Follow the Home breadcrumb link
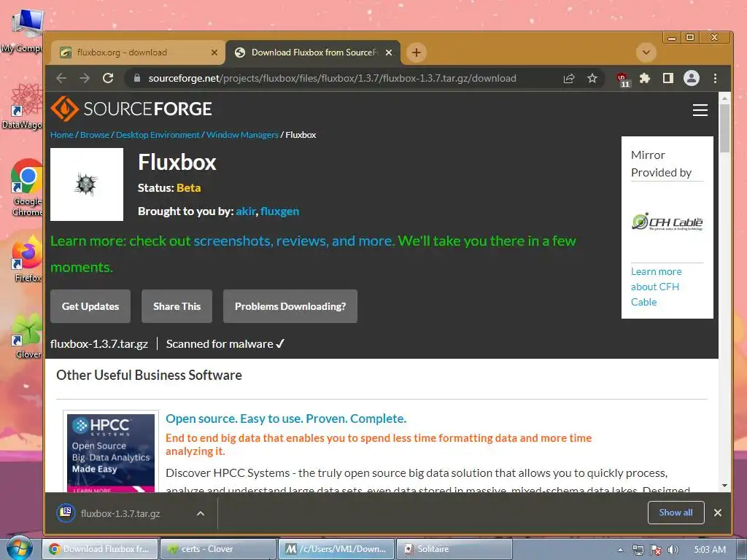This screenshot has width=747, height=560. click(62, 135)
